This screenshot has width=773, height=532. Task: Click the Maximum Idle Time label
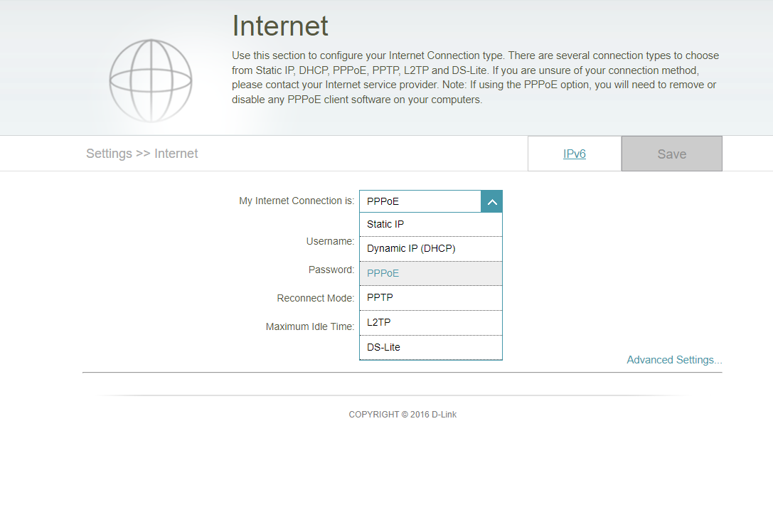tap(310, 326)
